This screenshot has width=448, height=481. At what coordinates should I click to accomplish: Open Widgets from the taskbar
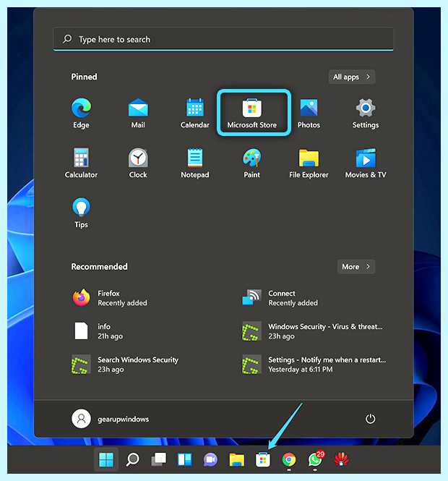point(185,459)
